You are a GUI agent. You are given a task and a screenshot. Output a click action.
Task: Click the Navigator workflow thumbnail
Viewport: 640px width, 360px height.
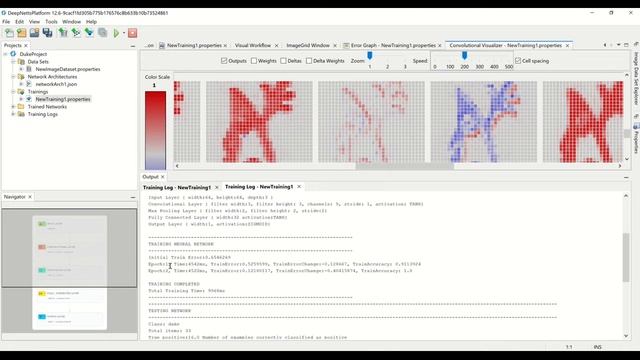click(x=69, y=273)
